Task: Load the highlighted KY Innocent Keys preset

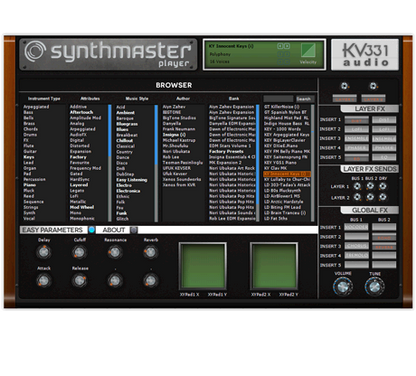Action: (287, 174)
